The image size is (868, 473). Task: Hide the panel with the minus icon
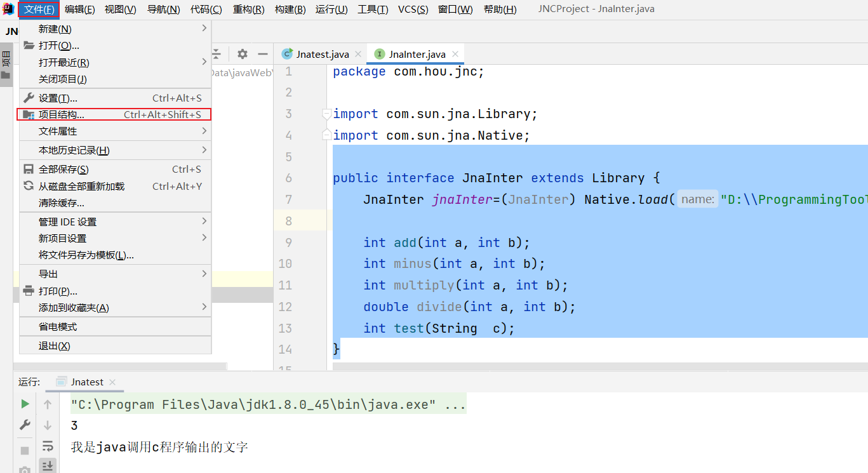(x=263, y=54)
